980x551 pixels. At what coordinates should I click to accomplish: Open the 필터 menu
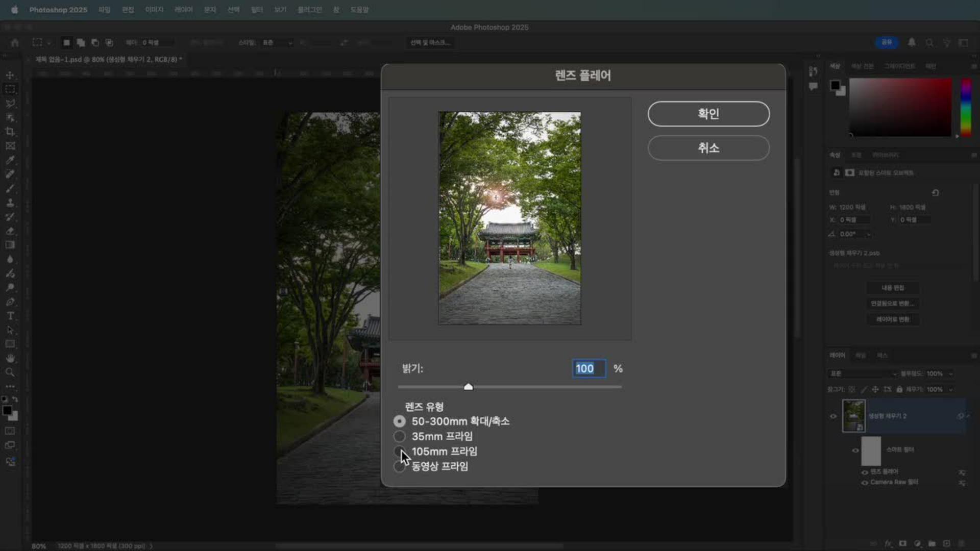257,10
